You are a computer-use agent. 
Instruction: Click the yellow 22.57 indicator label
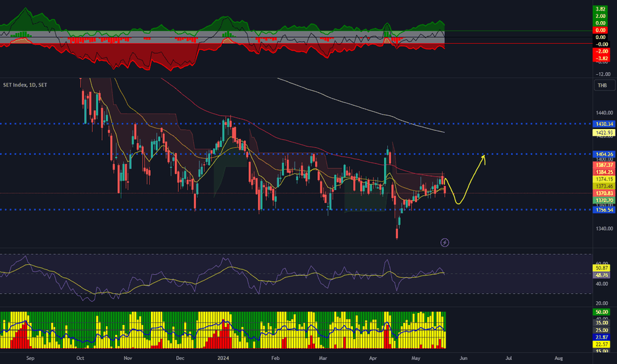[x=602, y=344]
